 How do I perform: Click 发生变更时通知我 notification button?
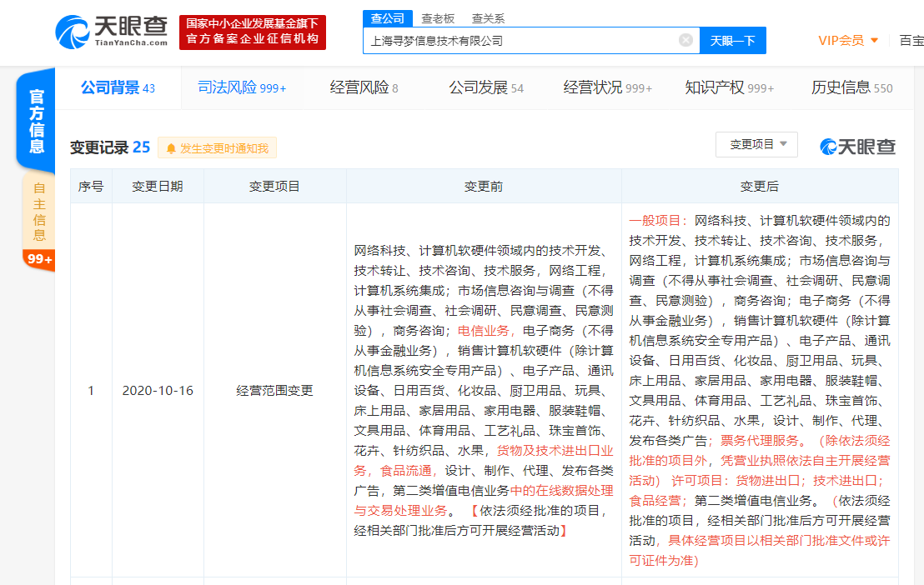(x=217, y=147)
